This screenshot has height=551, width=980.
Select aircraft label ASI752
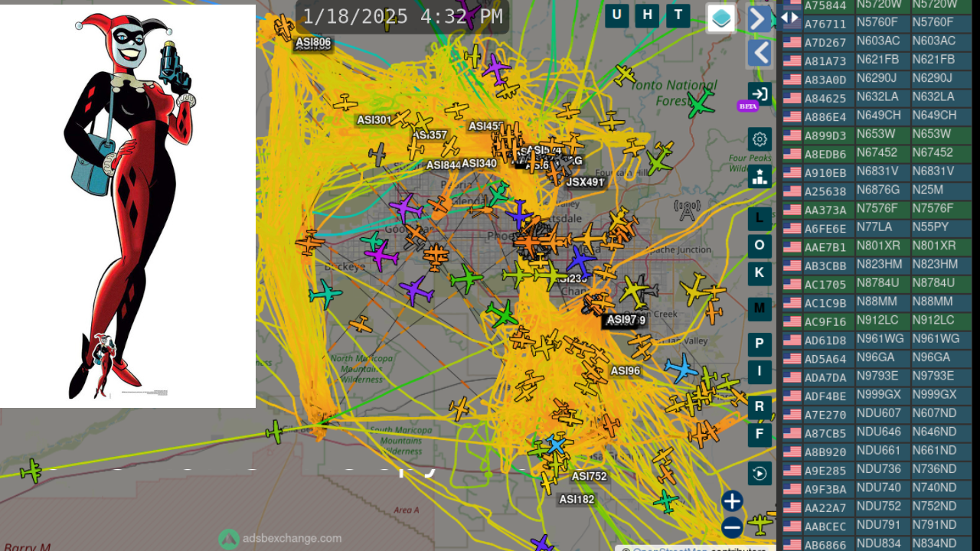pyautogui.click(x=590, y=477)
